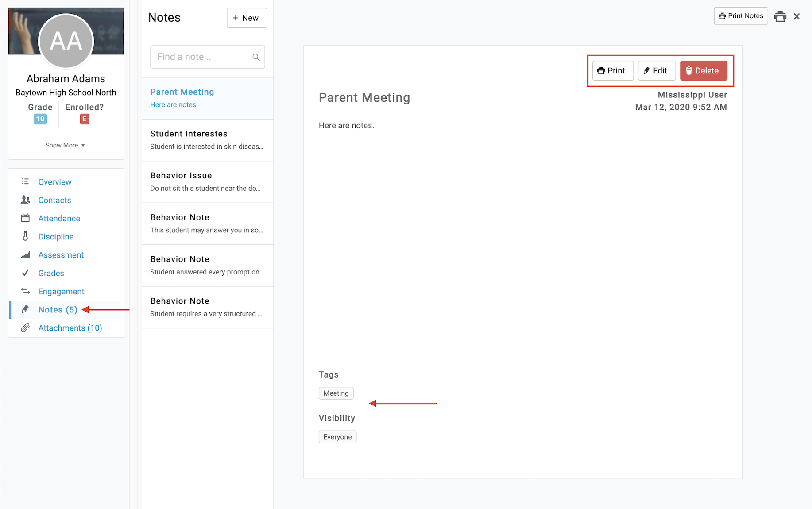Delete the Parent Meeting note
The width and height of the screenshot is (812, 509).
tap(704, 71)
